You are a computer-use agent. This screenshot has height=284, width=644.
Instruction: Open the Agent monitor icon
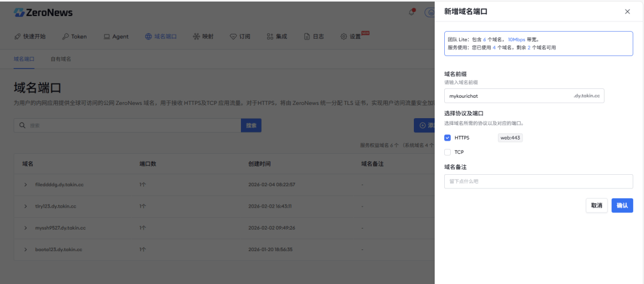tap(107, 36)
